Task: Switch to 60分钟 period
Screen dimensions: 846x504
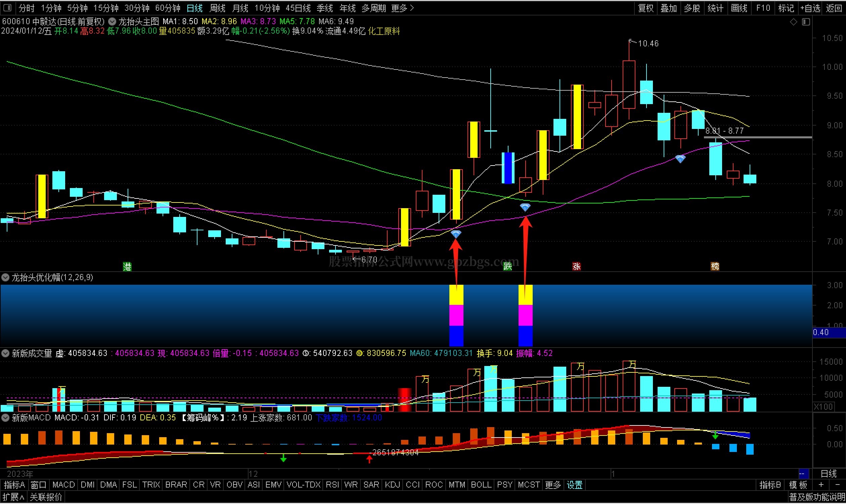Action: tap(168, 8)
